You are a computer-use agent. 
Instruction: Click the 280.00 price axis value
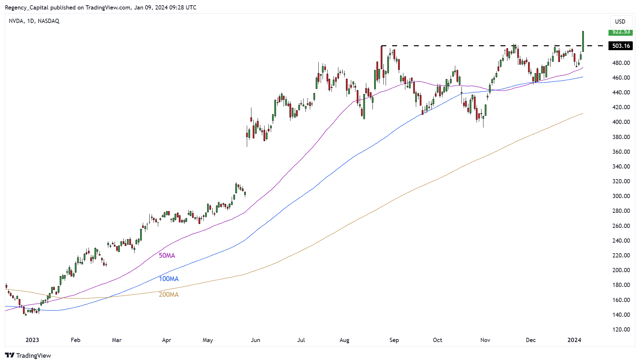point(621,211)
